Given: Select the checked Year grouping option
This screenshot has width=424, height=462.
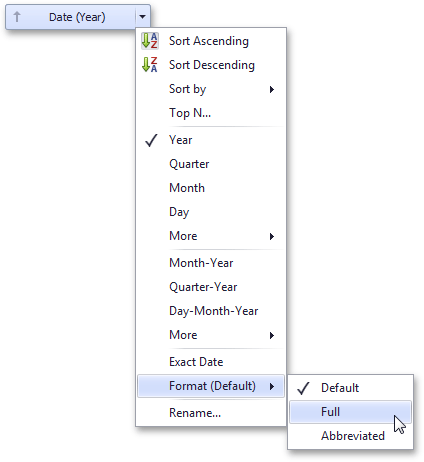Looking at the screenshot, I should [x=211, y=140].
